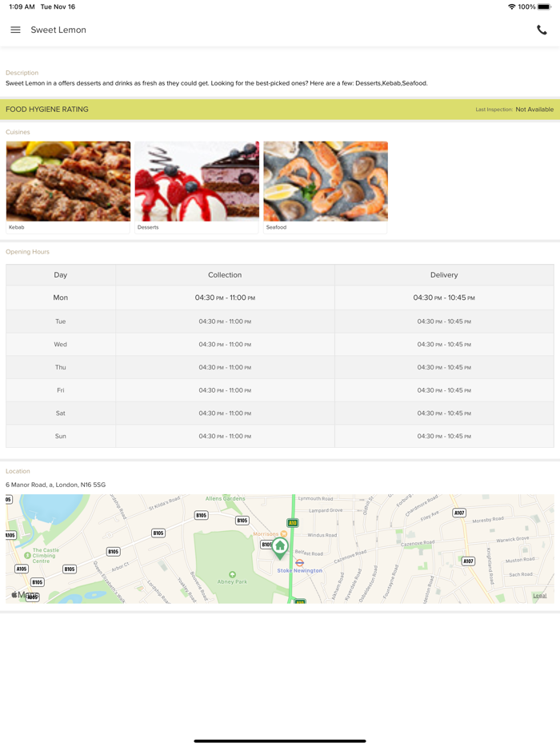Screen dimensions: 560x747
Task: Select the Thu day cell
Action: coord(61,367)
